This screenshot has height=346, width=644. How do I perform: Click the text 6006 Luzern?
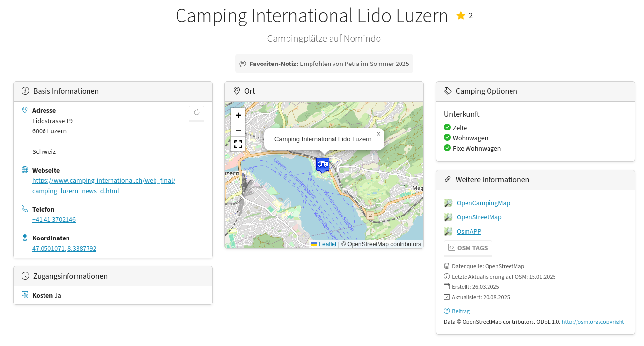click(x=49, y=131)
